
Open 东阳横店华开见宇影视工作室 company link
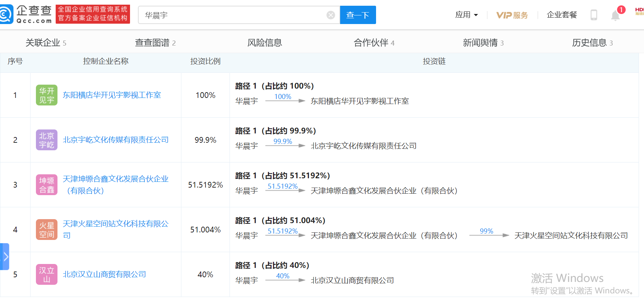click(112, 95)
